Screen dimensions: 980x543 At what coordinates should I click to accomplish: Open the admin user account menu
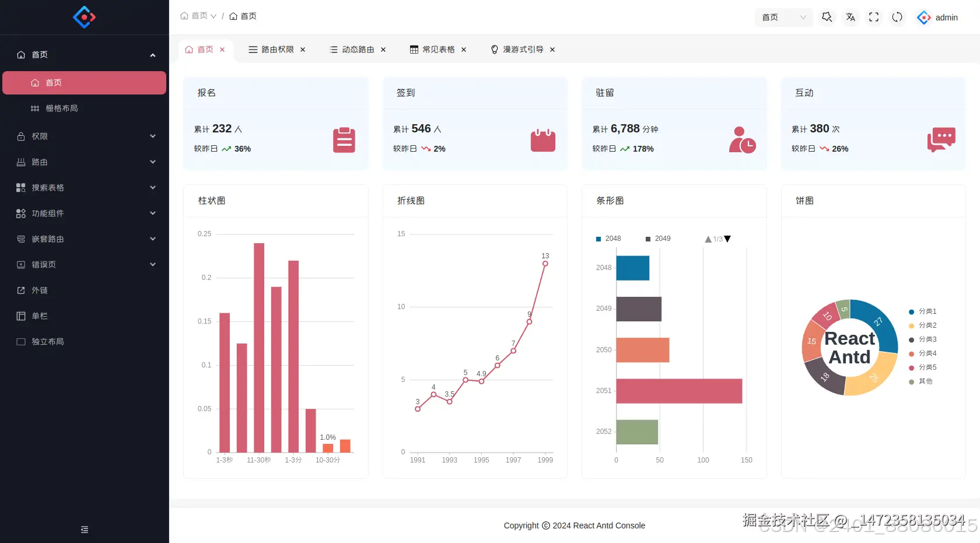937,17
